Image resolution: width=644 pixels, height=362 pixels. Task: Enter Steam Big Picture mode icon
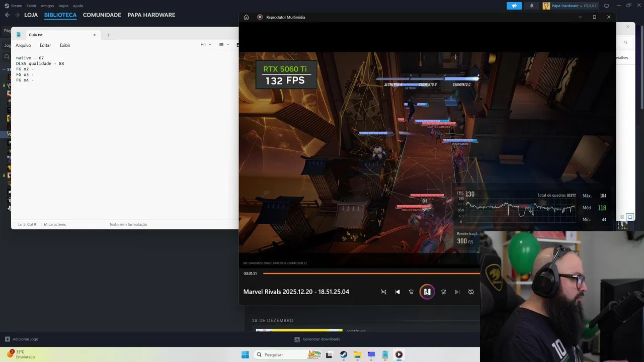click(x=606, y=6)
